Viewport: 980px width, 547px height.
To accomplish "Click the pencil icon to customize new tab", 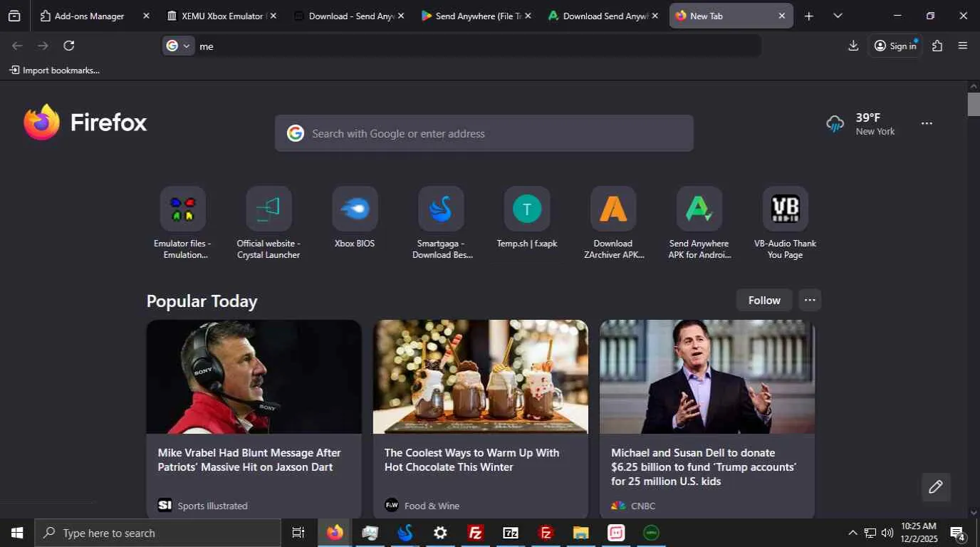I will [936, 487].
